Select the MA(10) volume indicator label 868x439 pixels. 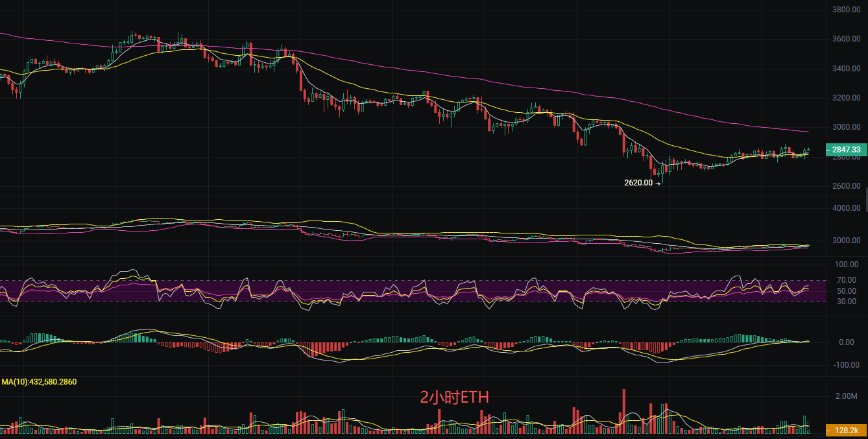click(39, 382)
